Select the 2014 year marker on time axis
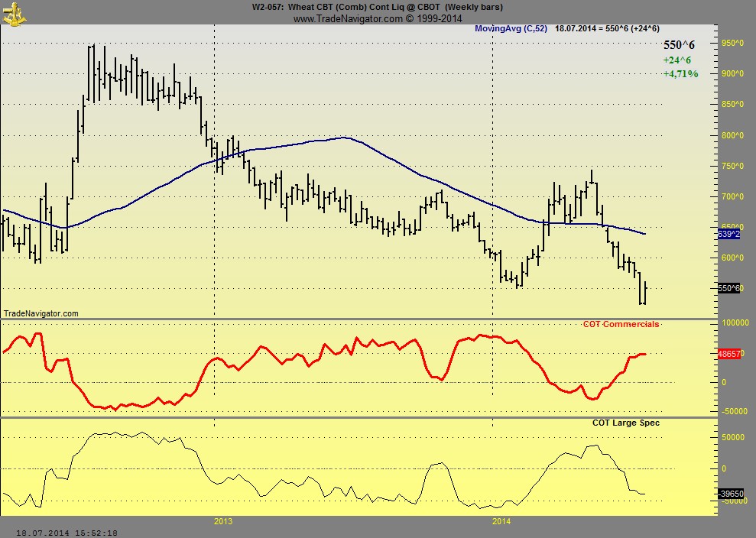This screenshot has height=538, width=756. pos(501,521)
